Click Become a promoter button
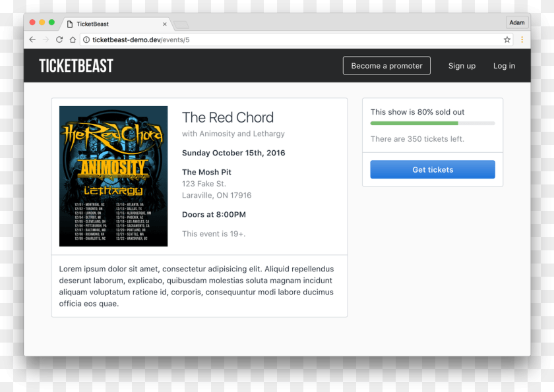This screenshot has width=554, height=392. 386,66
